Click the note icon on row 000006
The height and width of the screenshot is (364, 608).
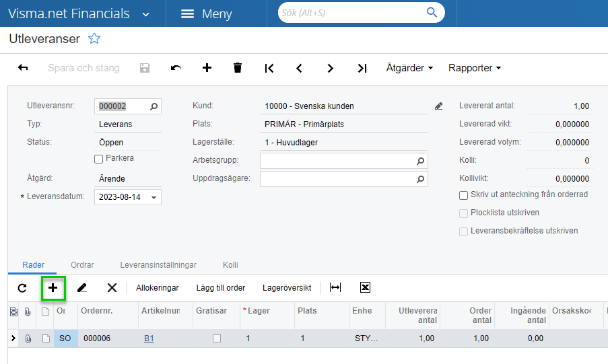coord(46,338)
